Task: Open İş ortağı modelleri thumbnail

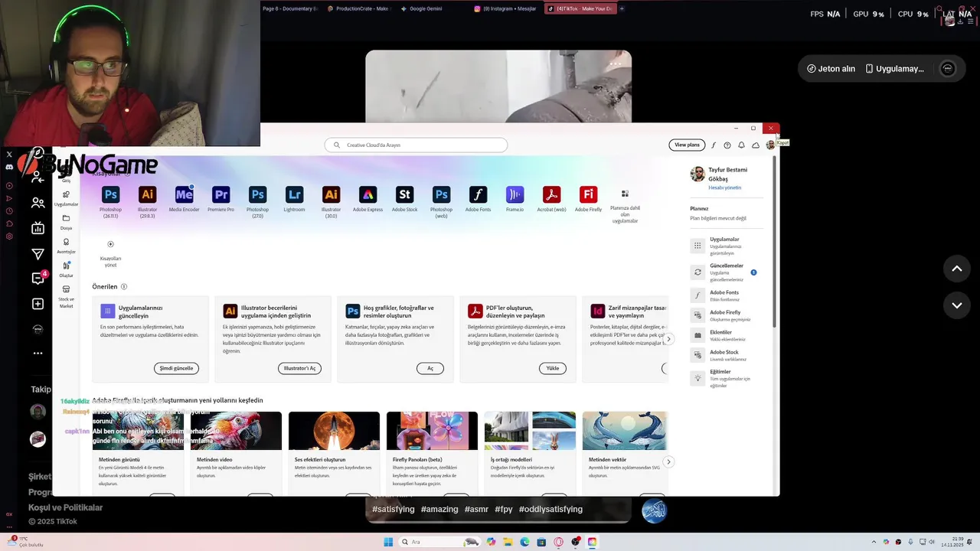Action: [x=530, y=431]
